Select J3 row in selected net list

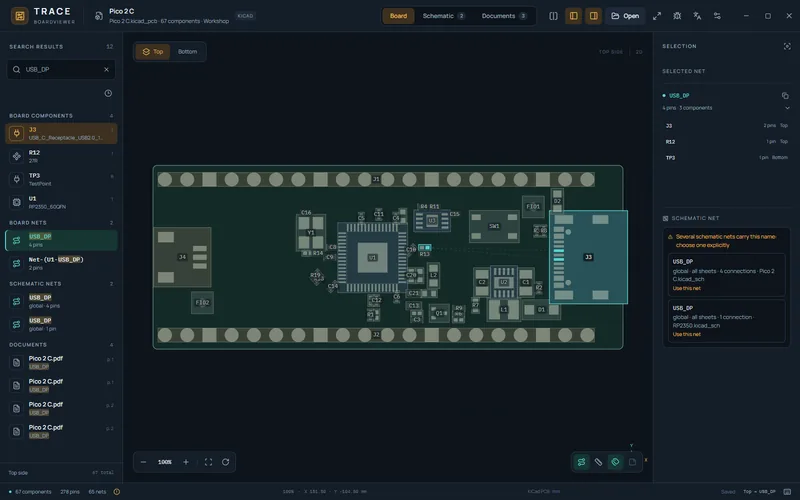point(727,126)
